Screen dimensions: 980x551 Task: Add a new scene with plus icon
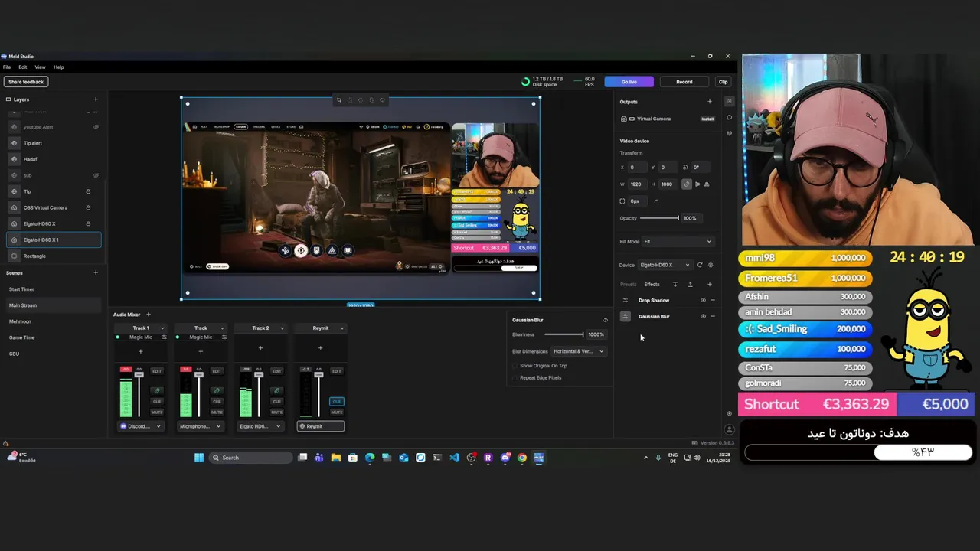(x=96, y=273)
